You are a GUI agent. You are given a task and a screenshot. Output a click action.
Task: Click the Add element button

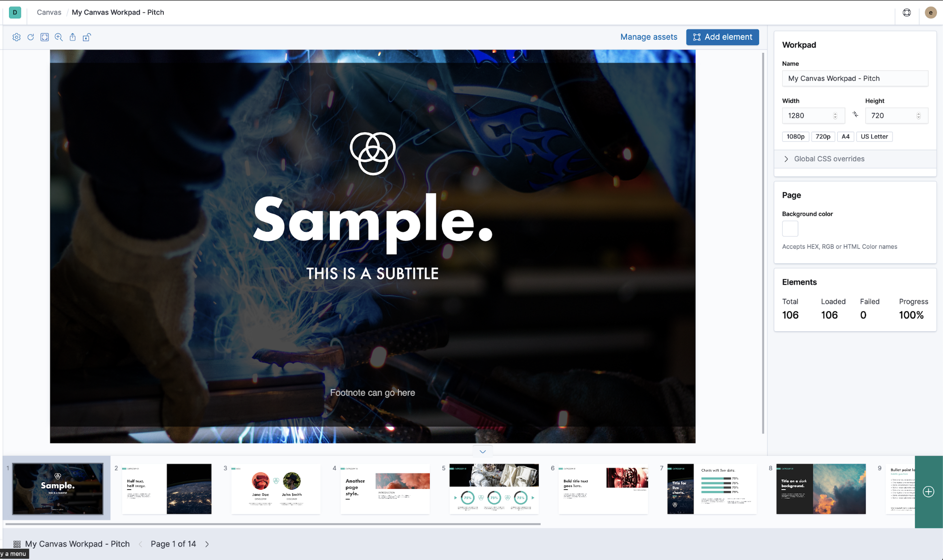click(x=722, y=37)
